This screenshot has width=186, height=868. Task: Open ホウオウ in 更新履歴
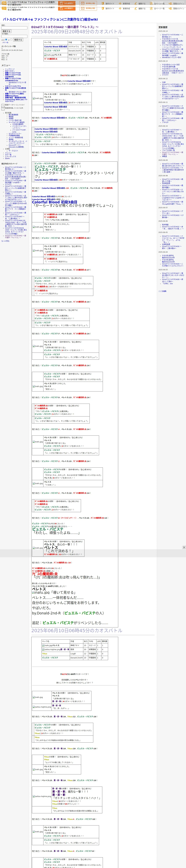click(165, 75)
